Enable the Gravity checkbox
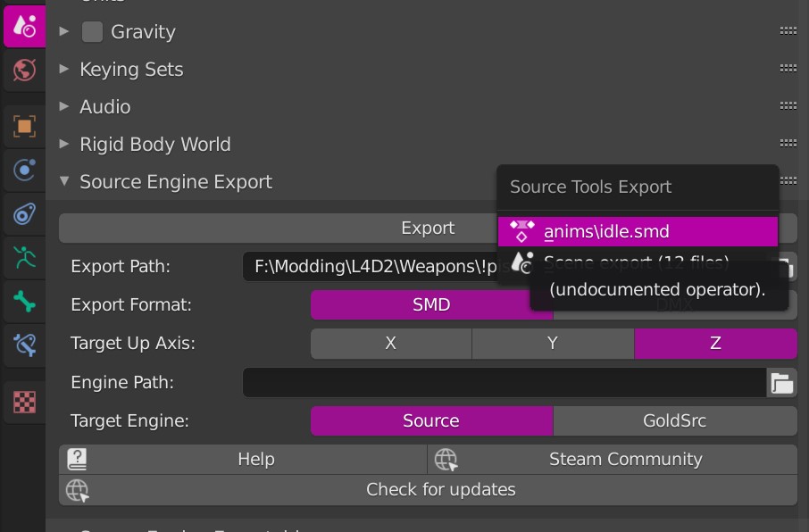 (92, 32)
